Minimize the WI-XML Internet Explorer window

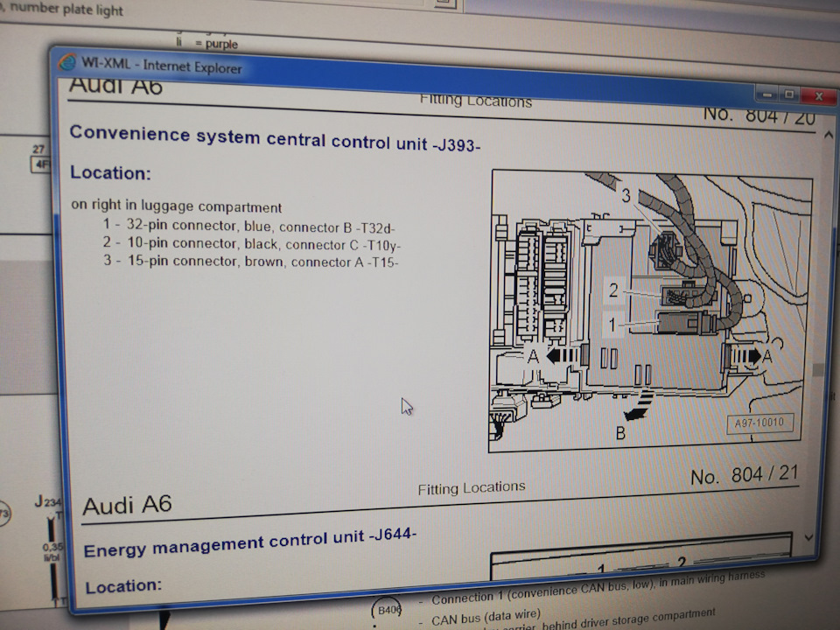(x=766, y=95)
